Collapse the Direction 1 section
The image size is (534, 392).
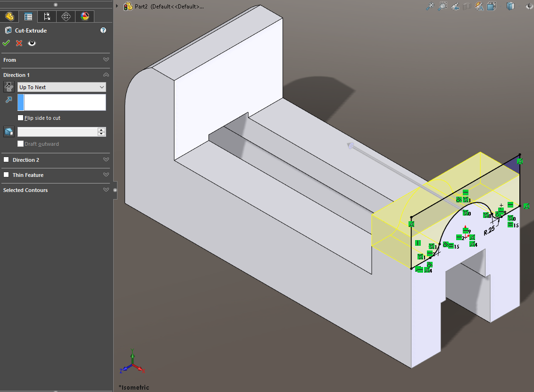(106, 75)
